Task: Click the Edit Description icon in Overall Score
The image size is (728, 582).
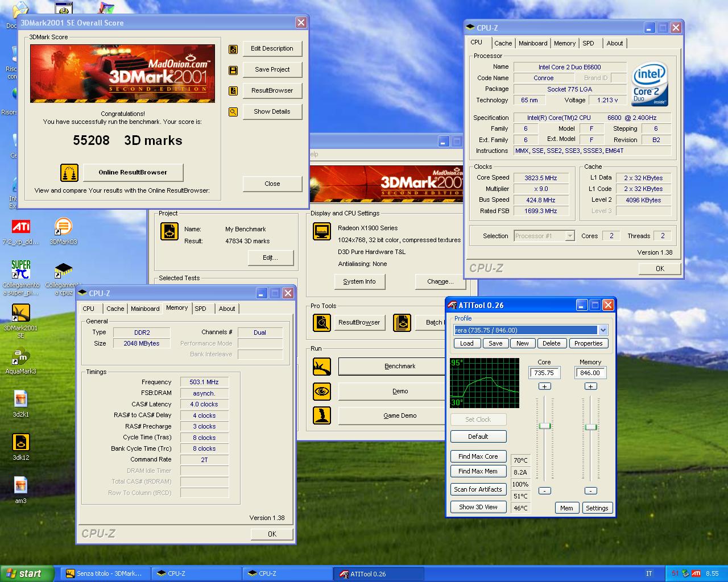Action: (x=233, y=49)
